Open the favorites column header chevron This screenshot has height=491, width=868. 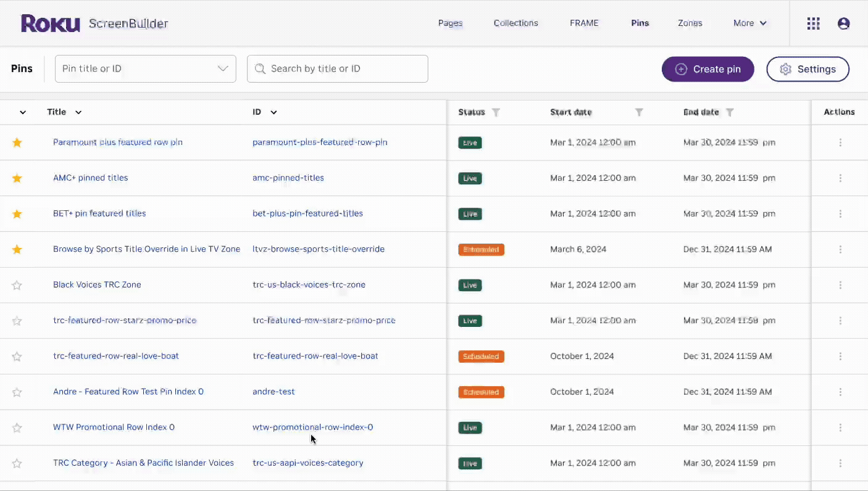[23, 112]
